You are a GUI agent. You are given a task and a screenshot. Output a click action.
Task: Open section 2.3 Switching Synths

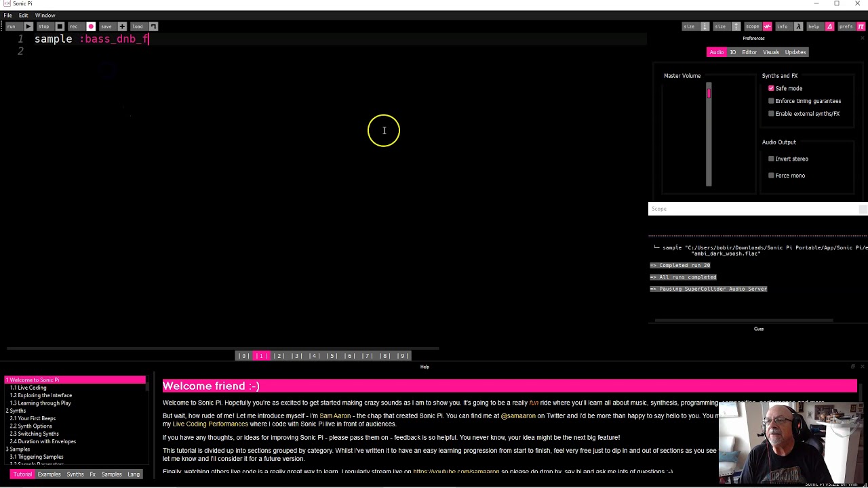click(x=34, y=434)
